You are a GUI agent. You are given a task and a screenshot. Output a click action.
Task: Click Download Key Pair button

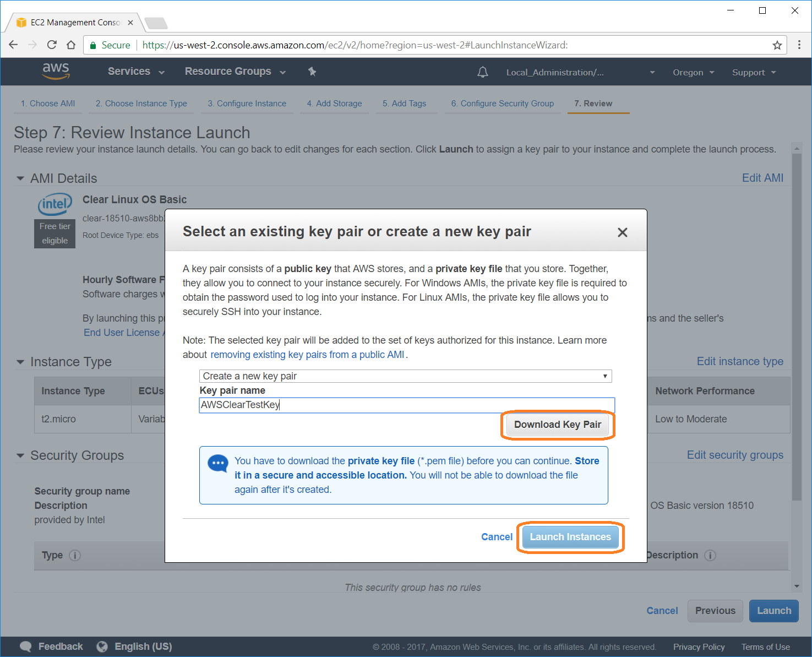pos(558,425)
